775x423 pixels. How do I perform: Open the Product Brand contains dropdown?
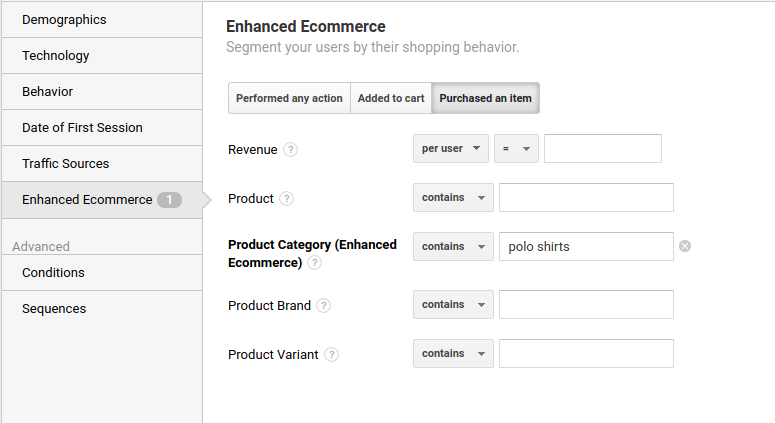click(x=453, y=305)
